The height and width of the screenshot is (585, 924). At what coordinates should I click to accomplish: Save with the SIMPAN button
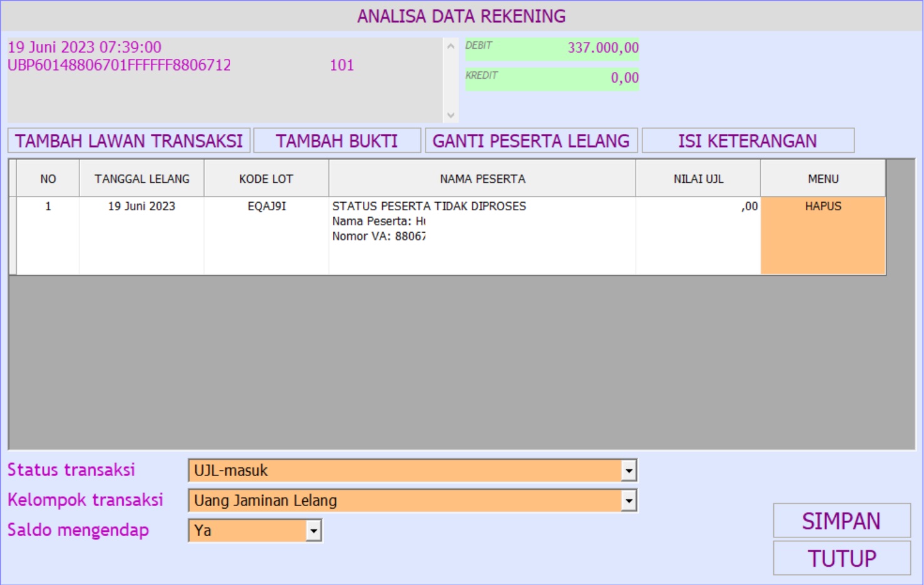(841, 521)
